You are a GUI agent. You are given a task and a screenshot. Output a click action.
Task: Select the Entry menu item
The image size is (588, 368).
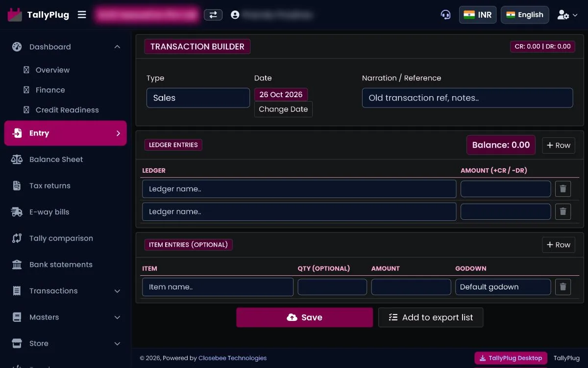(65, 133)
